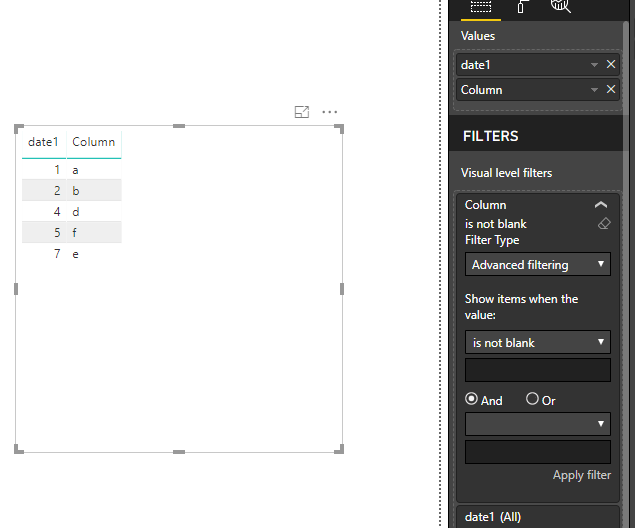Select table cell with value a
This screenshot has height=528, width=635.
(x=94, y=170)
